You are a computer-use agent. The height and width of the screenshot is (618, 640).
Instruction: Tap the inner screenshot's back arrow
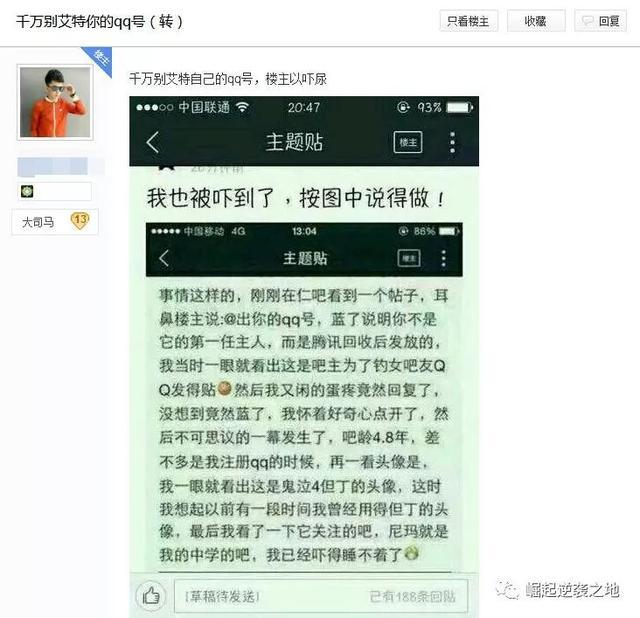point(164,258)
